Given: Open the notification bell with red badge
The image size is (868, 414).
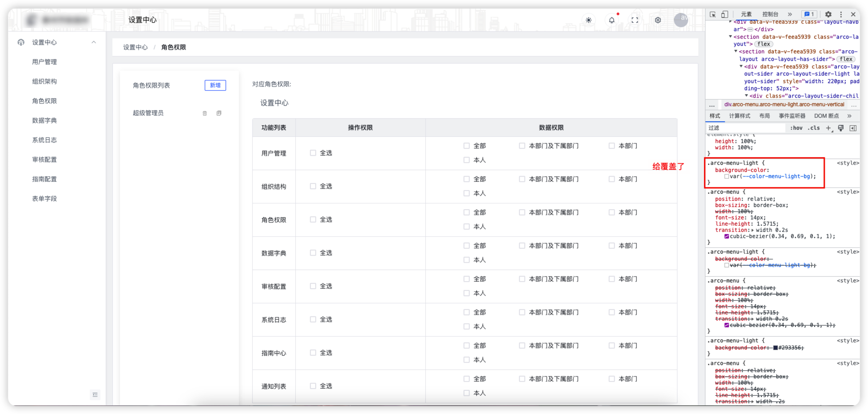Looking at the screenshot, I should click(611, 20).
